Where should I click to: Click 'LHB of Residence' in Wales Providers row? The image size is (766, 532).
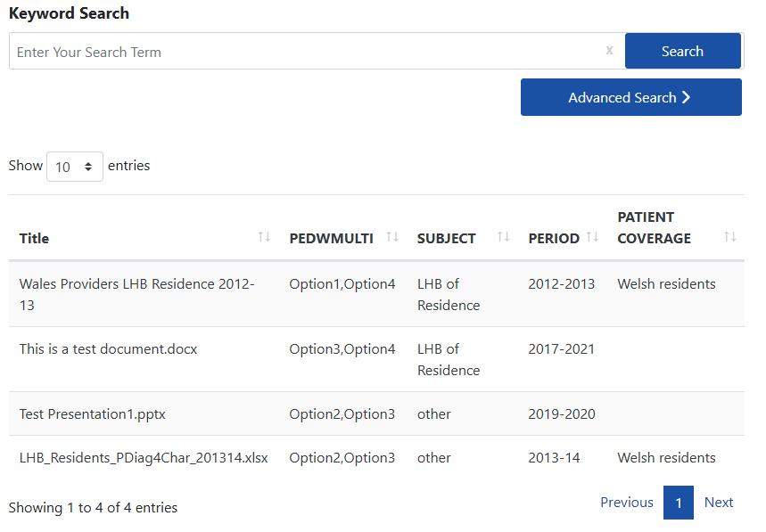pyautogui.click(x=449, y=294)
